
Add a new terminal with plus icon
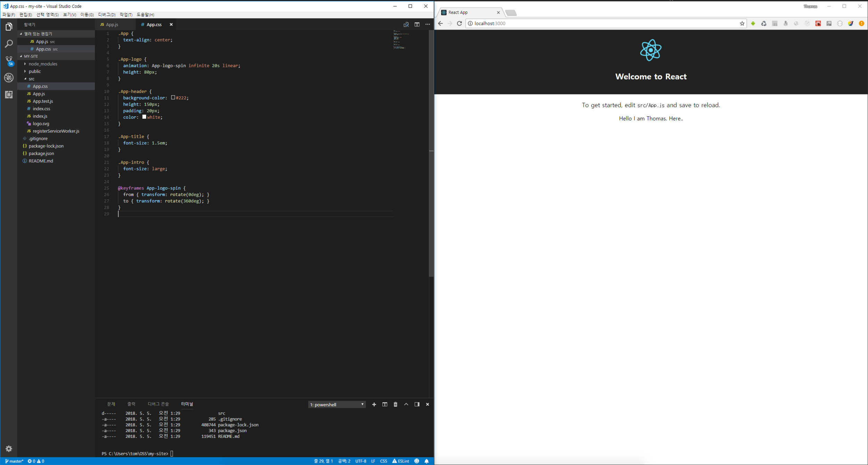coord(374,404)
